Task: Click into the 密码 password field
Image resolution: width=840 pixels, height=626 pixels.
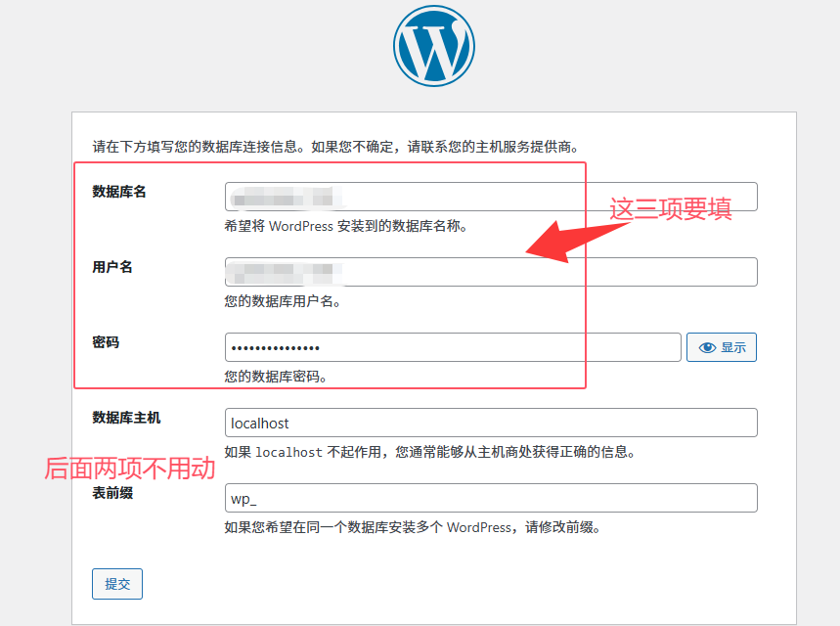Action: (453, 347)
